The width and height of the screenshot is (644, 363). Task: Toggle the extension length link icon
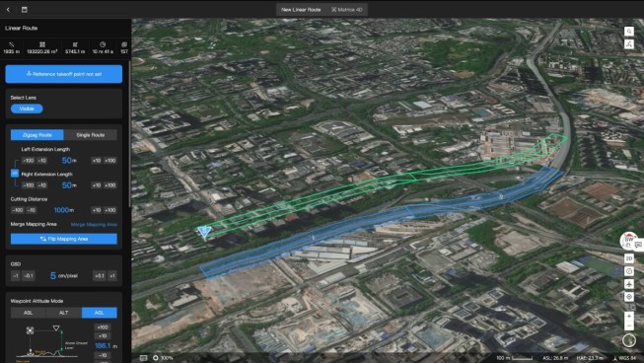(x=15, y=174)
